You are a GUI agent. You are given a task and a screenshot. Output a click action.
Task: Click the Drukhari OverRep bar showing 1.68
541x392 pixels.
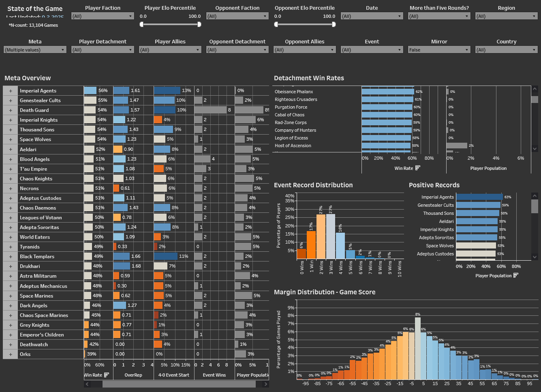click(x=122, y=266)
